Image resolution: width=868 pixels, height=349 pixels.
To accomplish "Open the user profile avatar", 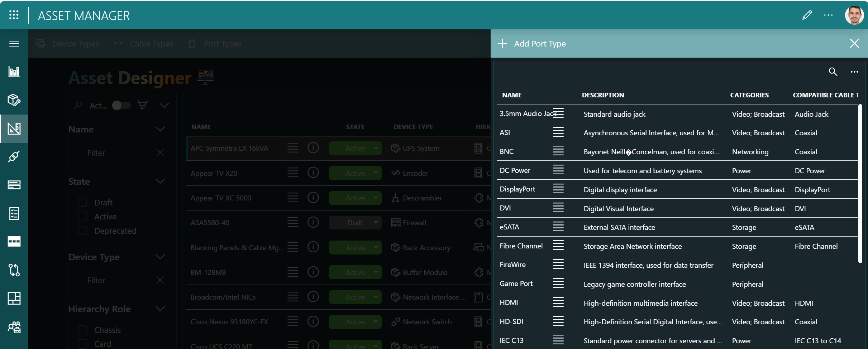I will pyautogui.click(x=854, y=15).
